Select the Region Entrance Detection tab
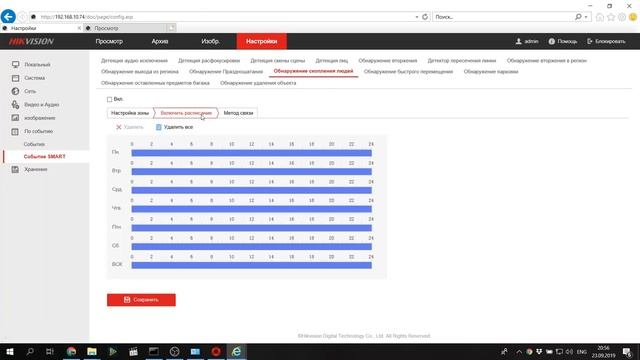Screen dimensions: 640x360 click(547, 60)
